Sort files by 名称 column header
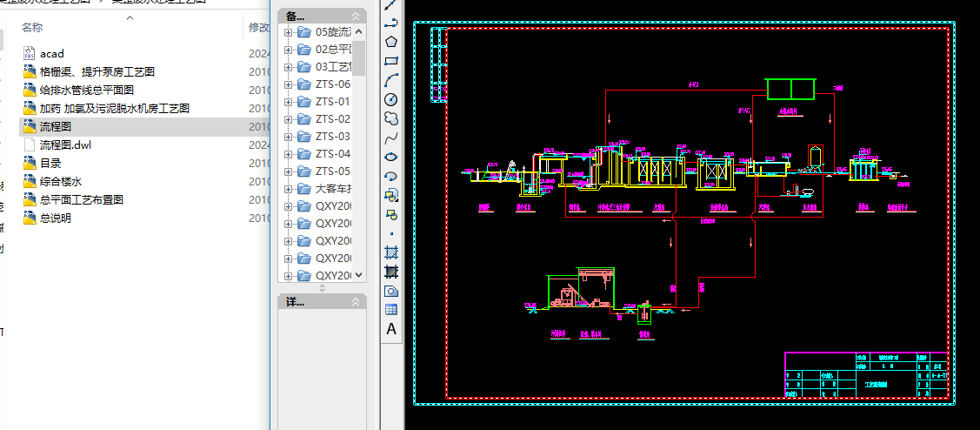 tap(32, 28)
